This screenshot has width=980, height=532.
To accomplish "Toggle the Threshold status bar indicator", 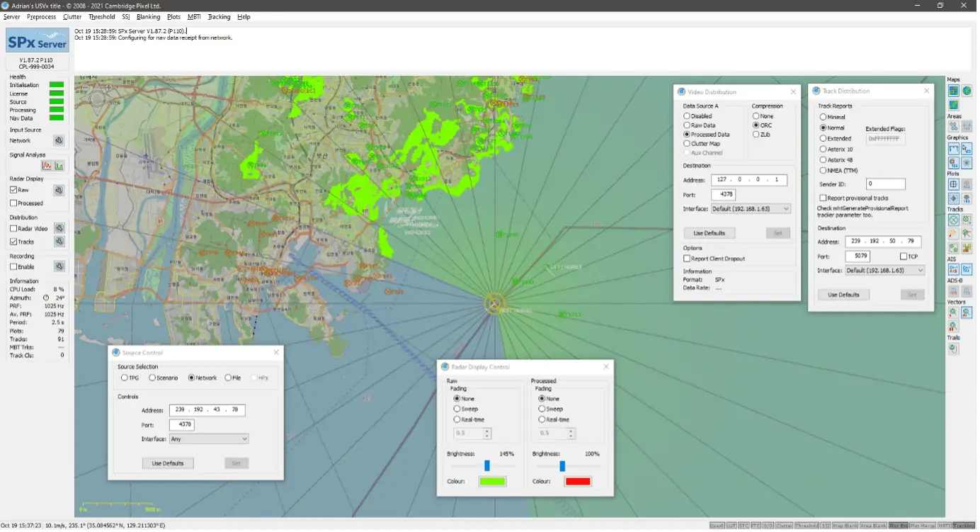I will click(x=808, y=526).
